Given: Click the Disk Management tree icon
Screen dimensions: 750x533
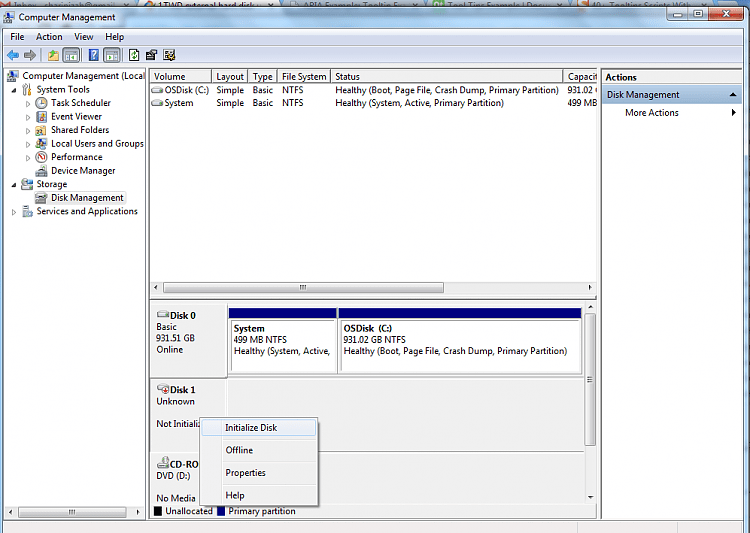Looking at the screenshot, I should (x=42, y=198).
